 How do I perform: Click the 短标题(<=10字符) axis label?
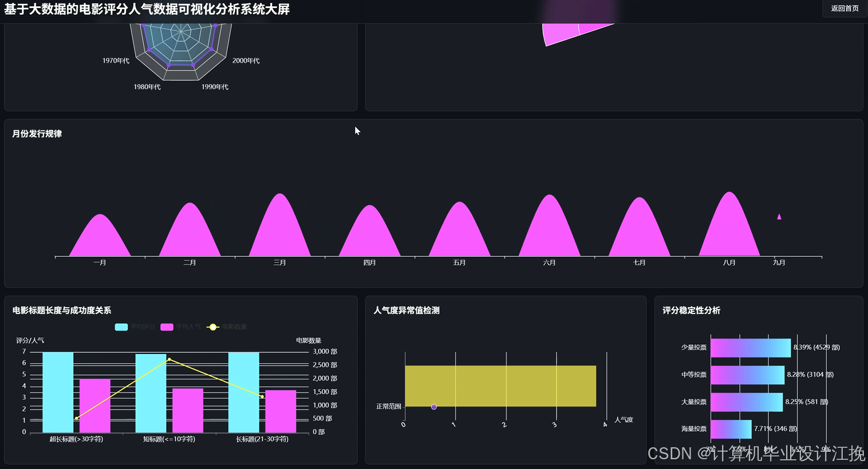169,439
